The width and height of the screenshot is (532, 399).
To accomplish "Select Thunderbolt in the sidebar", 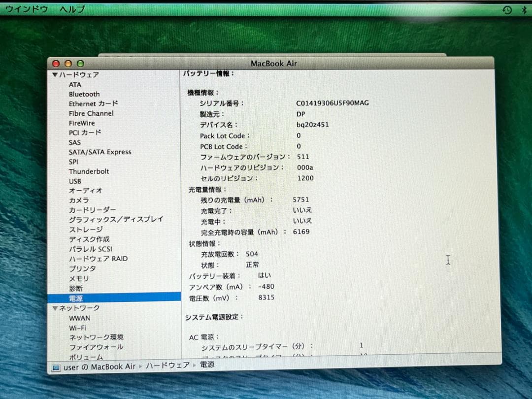I will tap(89, 171).
